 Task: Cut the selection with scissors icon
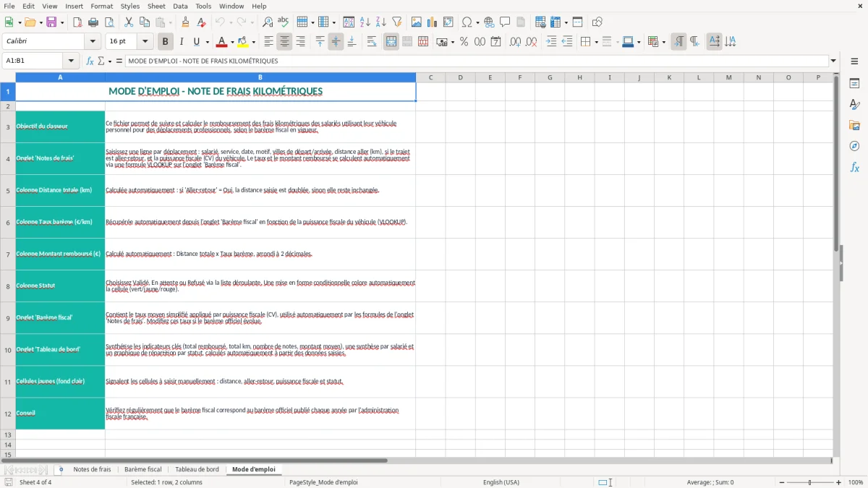128,22
